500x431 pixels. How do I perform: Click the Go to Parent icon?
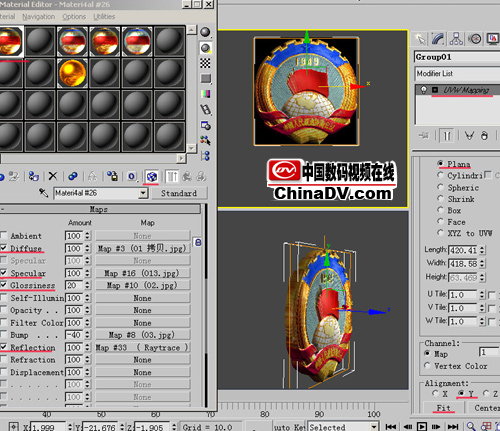pyautogui.click(x=187, y=176)
